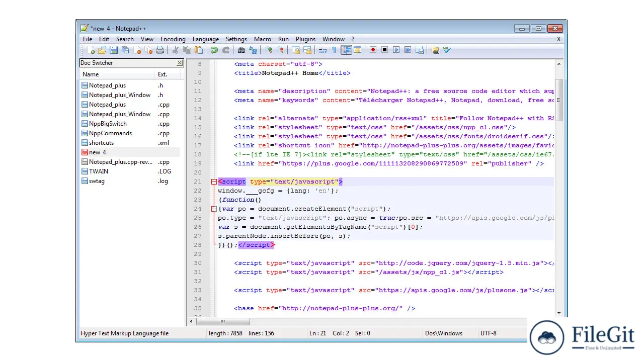Viewport: 644px width, 362px height.
Task: Open the Language menu
Action: tap(206, 39)
